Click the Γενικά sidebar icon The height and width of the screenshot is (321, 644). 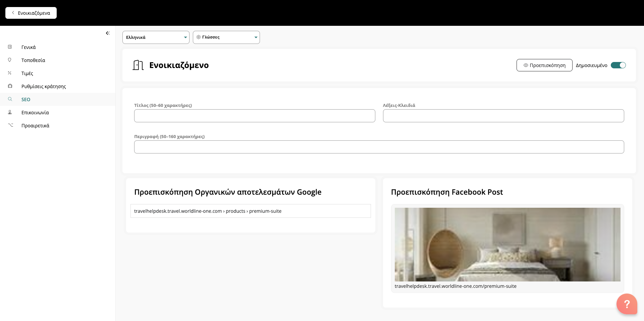pos(10,47)
